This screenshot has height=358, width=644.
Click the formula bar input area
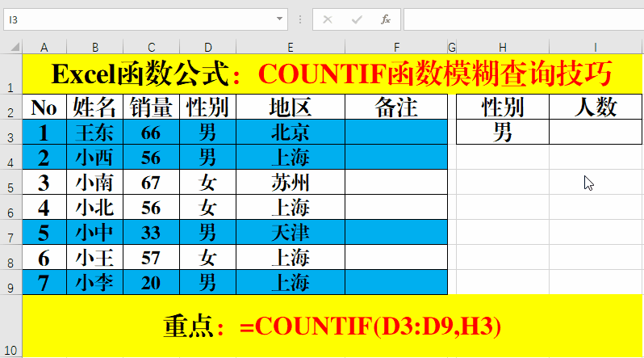click(x=524, y=19)
